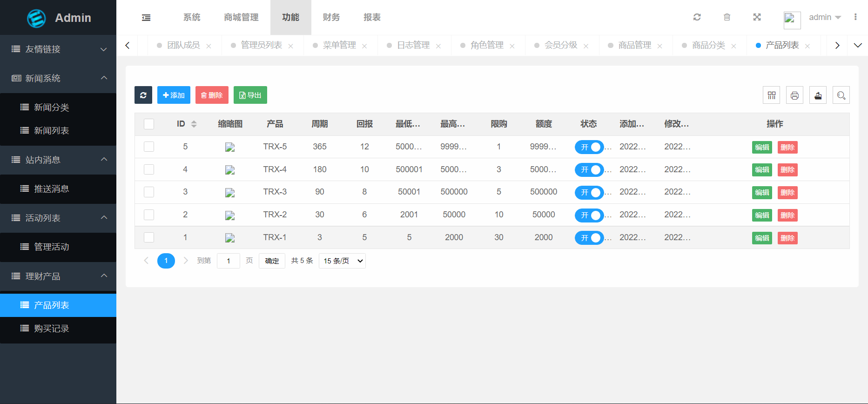Click the dark table refresh button
The image size is (868, 404).
[143, 95]
